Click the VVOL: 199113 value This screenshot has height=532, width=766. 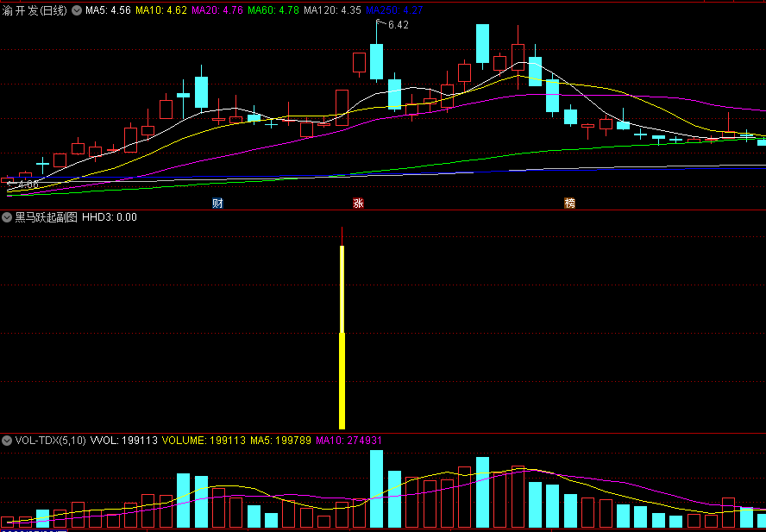pos(122,441)
